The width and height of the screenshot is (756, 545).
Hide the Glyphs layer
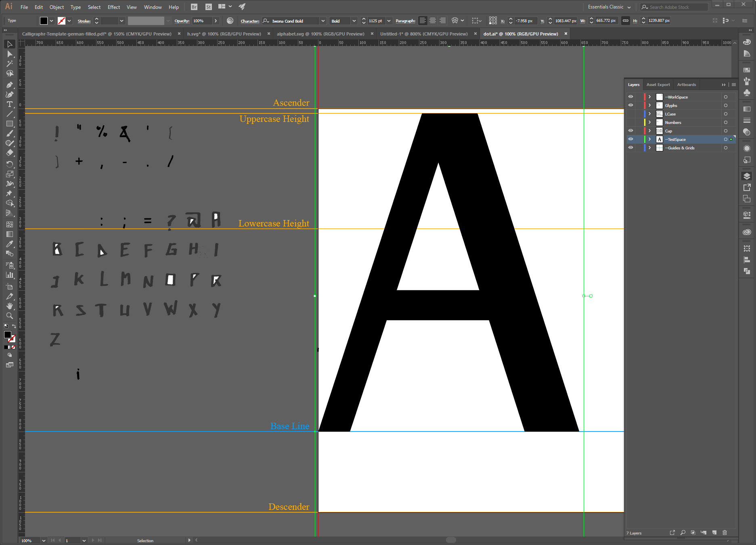[x=630, y=105]
